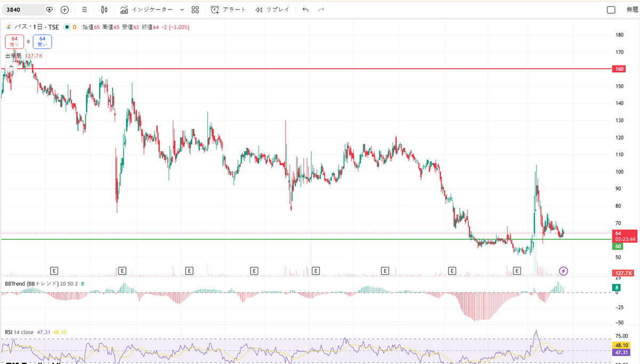Click the 180 price scale label
The width and height of the screenshot is (640, 364).
pos(619,35)
